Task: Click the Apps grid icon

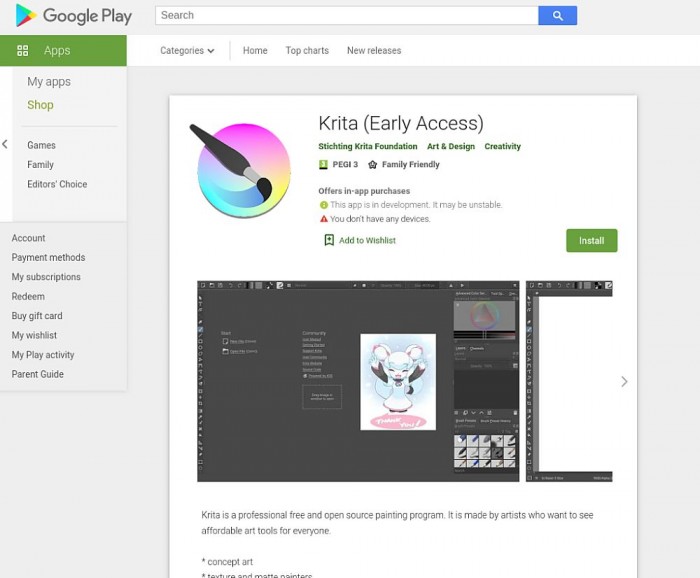Action: click(x=22, y=50)
